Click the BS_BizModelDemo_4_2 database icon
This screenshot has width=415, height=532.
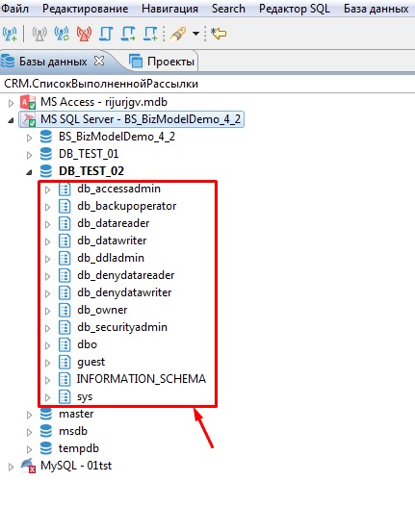pyautogui.click(x=46, y=137)
